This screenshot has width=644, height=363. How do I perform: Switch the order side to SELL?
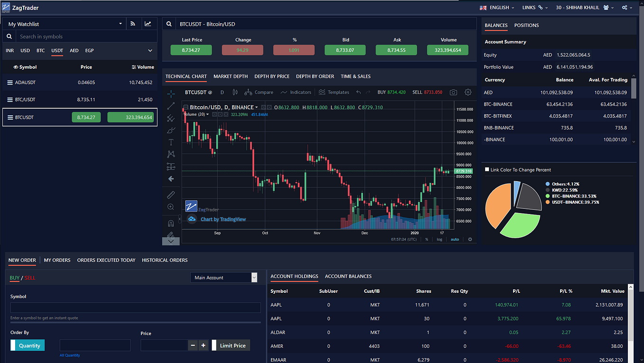tap(30, 278)
